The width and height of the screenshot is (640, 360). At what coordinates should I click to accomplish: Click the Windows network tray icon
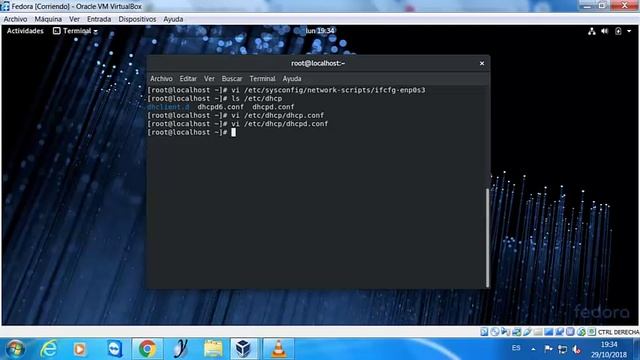[562, 349]
